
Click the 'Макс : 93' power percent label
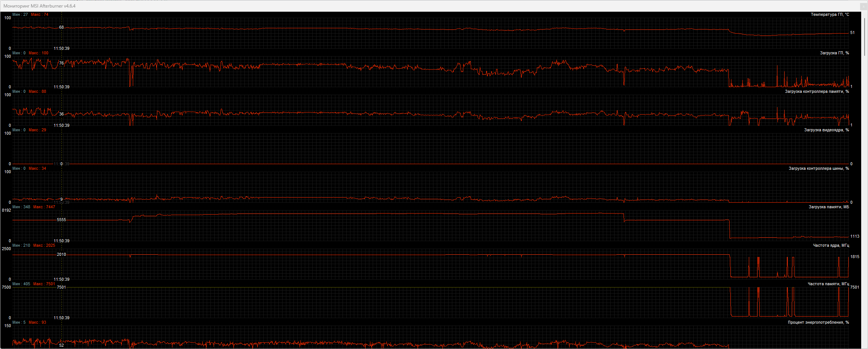pos(37,323)
